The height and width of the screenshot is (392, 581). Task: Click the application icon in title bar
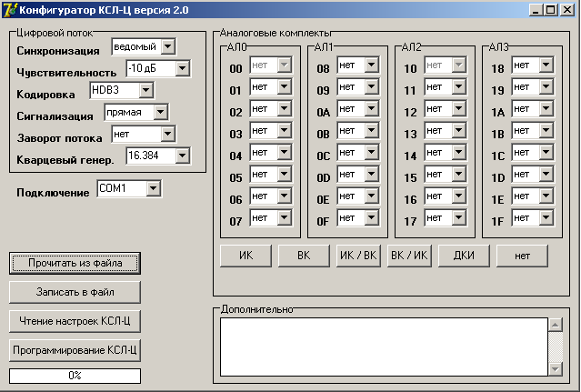(x=11, y=10)
